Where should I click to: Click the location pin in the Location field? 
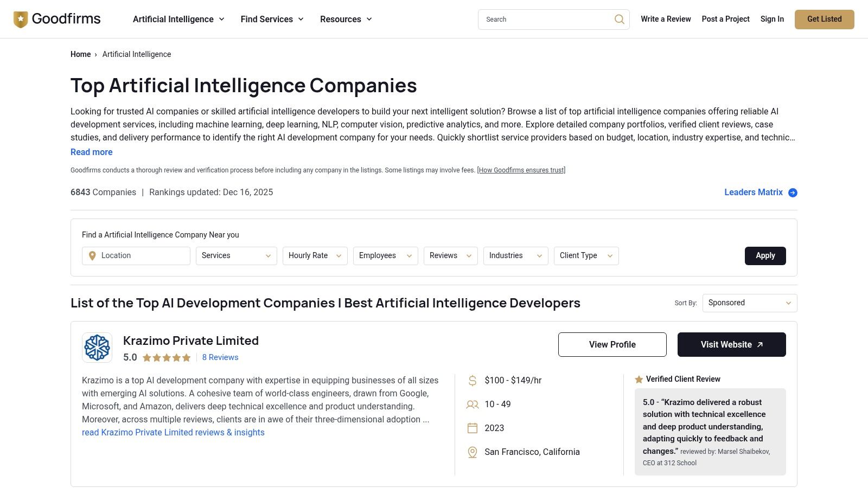(92, 255)
